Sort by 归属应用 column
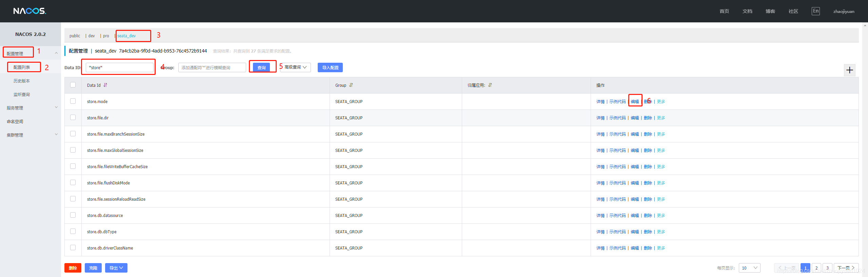This screenshot has height=277, width=868. tap(490, 85)
